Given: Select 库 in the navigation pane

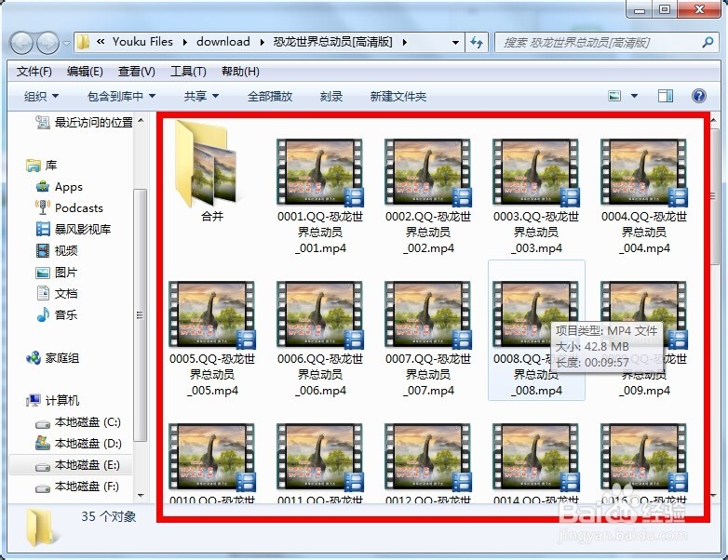Looking at the screenshot, I should [x=42, y=166].
